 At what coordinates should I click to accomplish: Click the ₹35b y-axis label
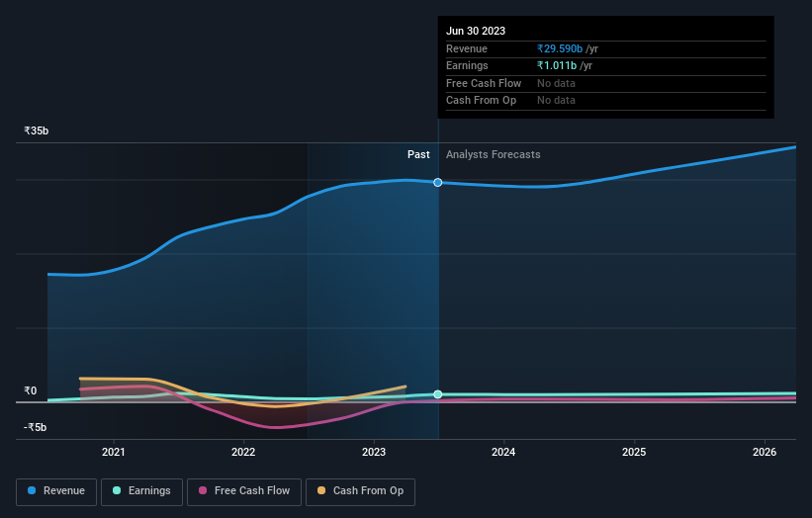pyautogui.click(x=37, y=130)
